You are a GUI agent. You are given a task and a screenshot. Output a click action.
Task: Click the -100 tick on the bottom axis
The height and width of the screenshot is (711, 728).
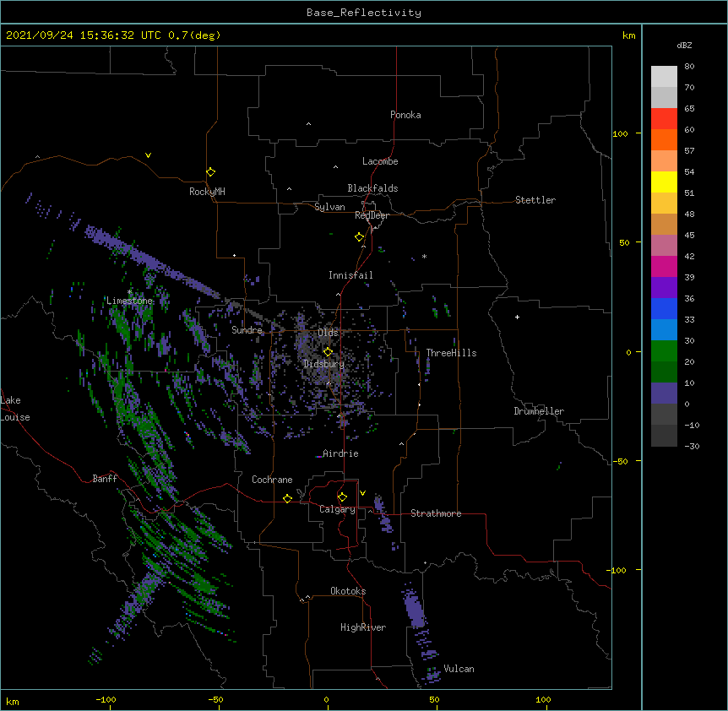106,699
